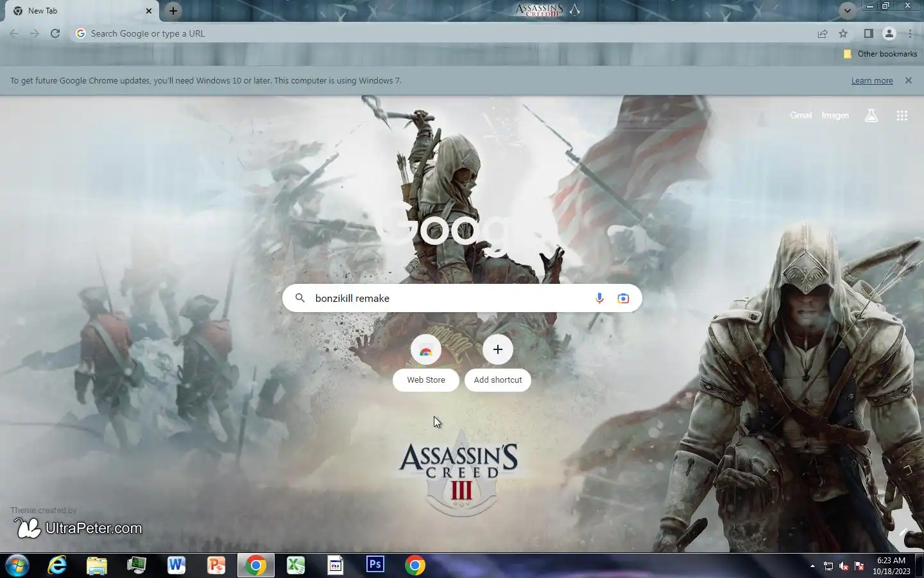This screenshot has width=924, height=578.
Task: Open the Images link
Action: (835, 116)
